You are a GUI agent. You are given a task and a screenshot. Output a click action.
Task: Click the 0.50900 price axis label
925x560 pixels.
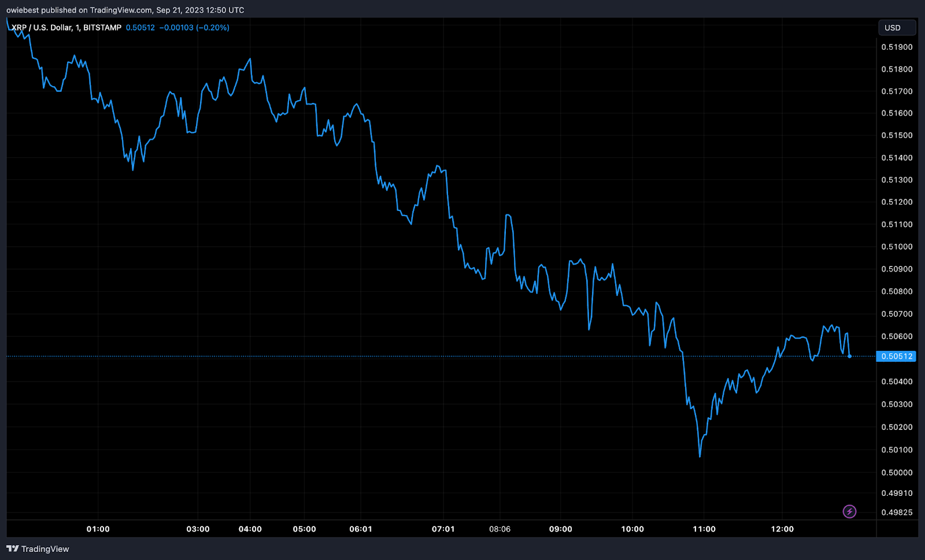[897, 269]
